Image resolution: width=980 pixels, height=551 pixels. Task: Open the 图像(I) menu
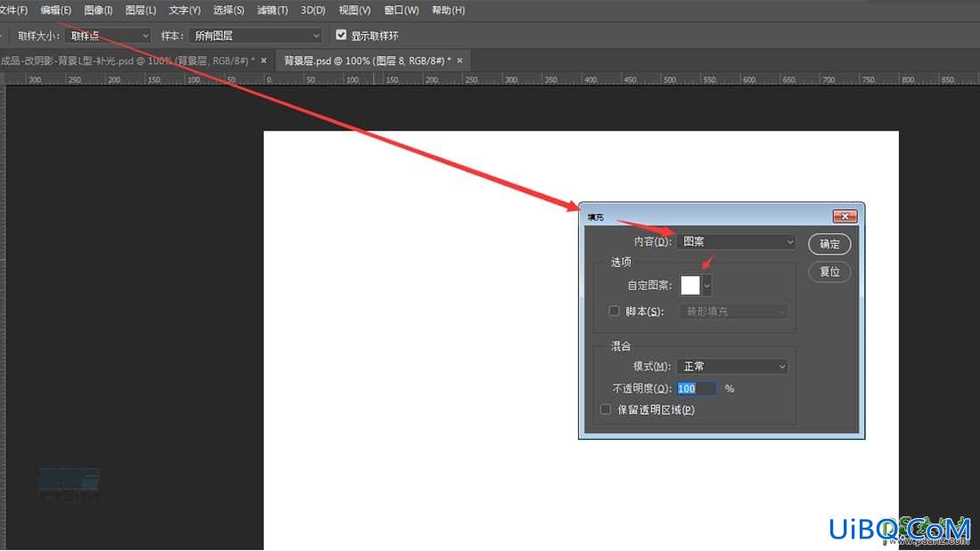click(98, 10)
